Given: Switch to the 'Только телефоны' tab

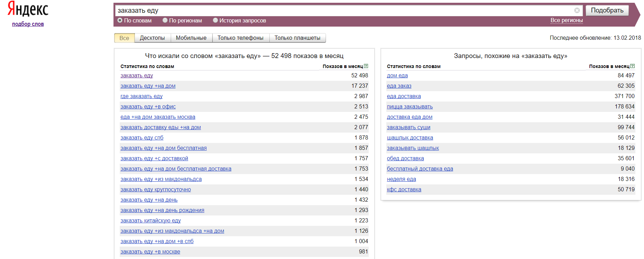Looking at the screenshot, I should tap(240, 38).
